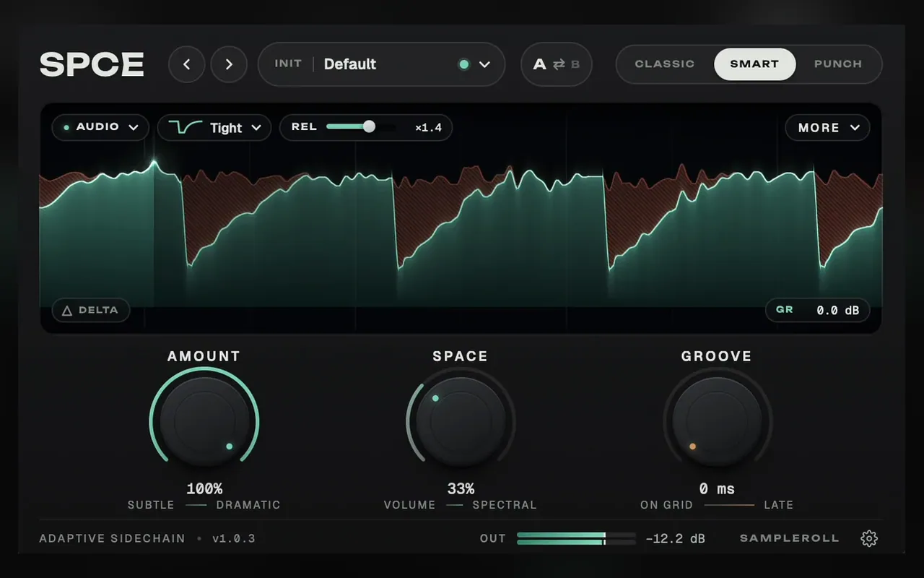Click the Groove 0 ms value
This screenshot has height=578, width=924.
pyautogui.click(x=717, y=489)
